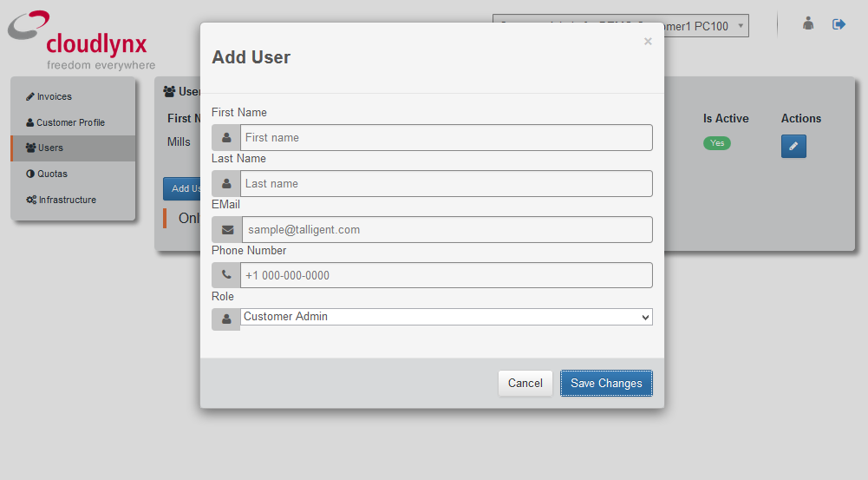Click the First name input field

(x=447, y=137)
